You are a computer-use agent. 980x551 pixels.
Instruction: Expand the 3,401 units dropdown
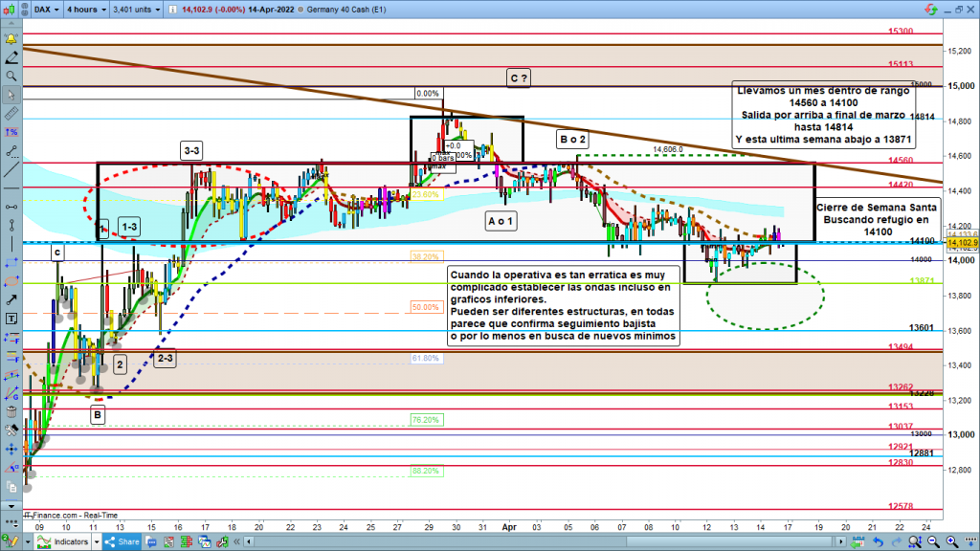(136, 9)
